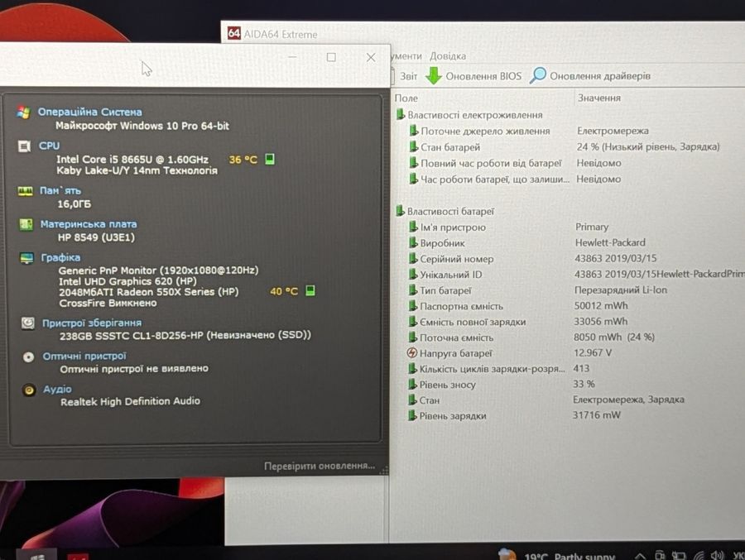Click the Windows flag icon beside Операційна Система
Screen dimensions: 745x560
tap(23, 112)
